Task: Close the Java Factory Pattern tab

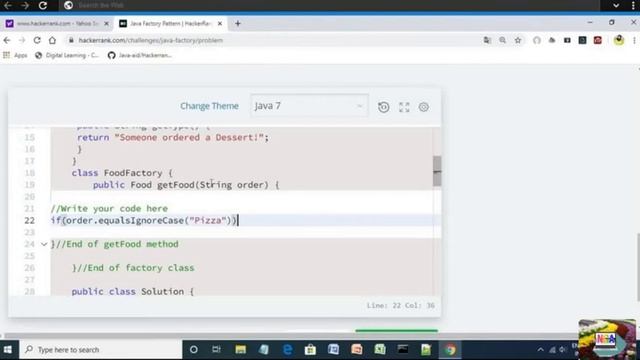Action: point(220,24)
